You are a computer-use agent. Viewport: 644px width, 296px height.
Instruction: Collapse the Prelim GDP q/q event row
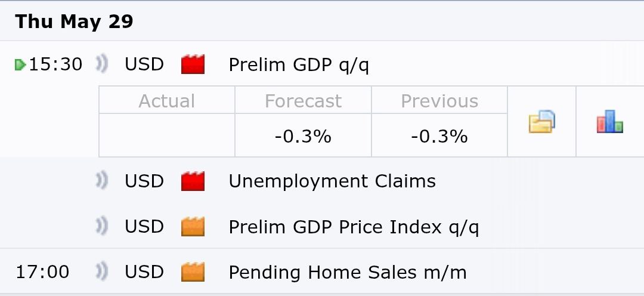(299, 64)
